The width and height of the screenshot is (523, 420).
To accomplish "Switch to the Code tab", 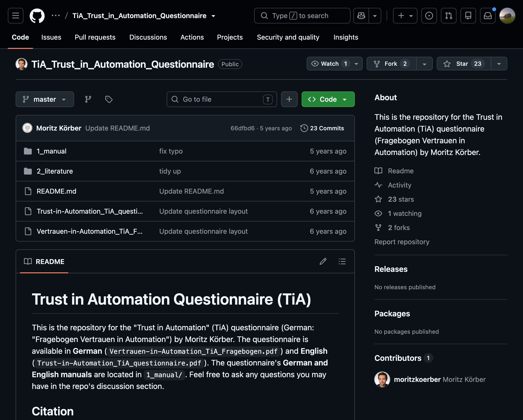I will tap(20, 37).
